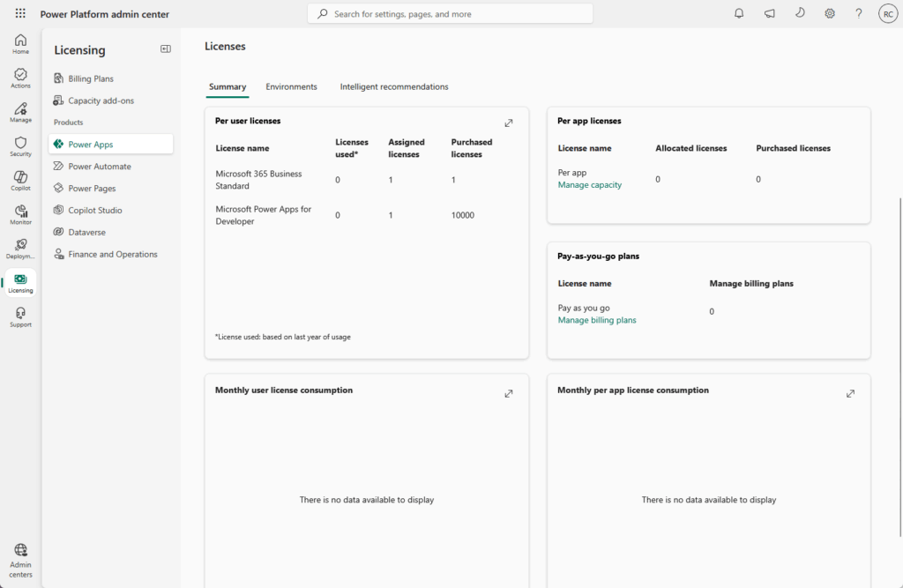Viewport: 903px width, 588px height.
Task: Switch to Intelligent recommendations tab
Action: (x=394, y=86)
